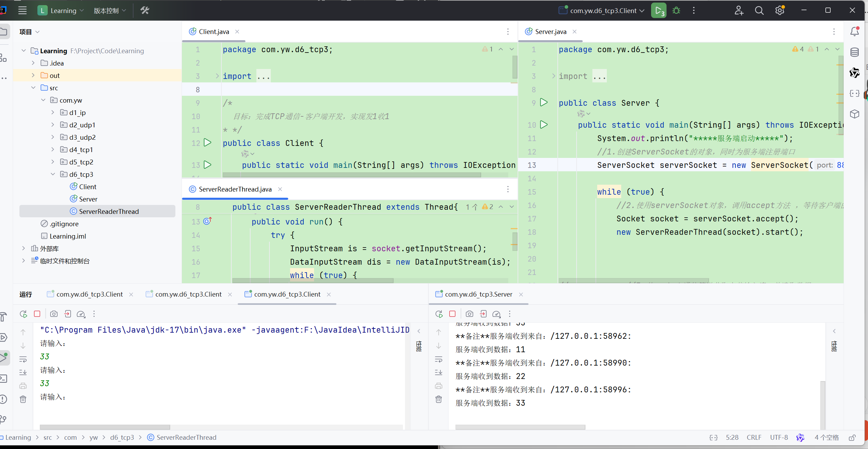
Task: Open the Notifications bell icon
Action: coord(854,32)
